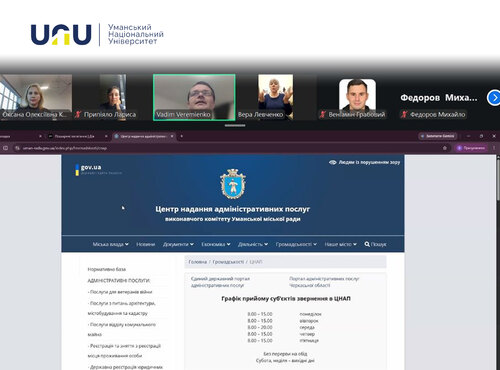Close the middle browser tab
Viewport: 500px width, 370px height.
coord(106,136)
